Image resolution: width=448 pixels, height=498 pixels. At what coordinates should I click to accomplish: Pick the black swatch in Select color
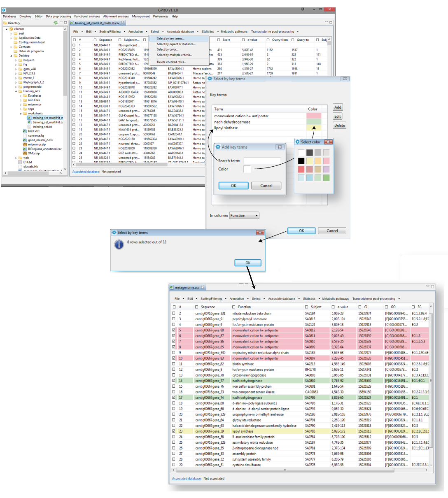pos(301,161)
